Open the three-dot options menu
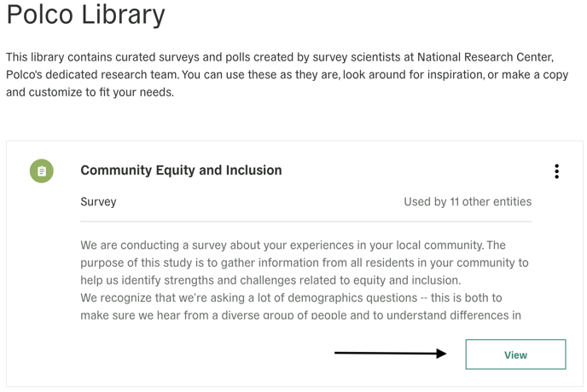 coord(556,171)
